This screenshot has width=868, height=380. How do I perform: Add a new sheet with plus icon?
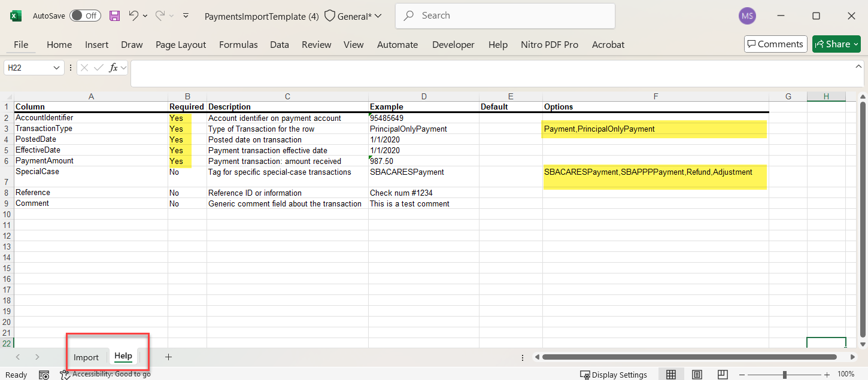(168, 357)
